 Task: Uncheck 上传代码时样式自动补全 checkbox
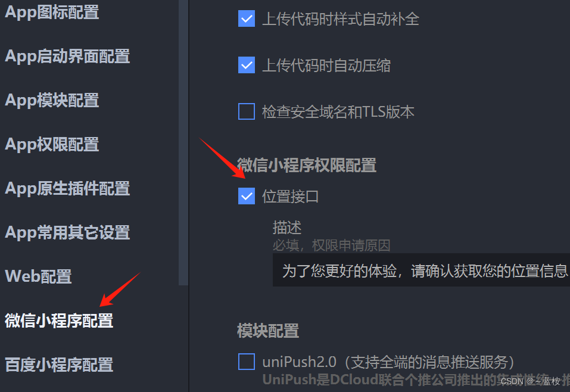coord(247,18)
